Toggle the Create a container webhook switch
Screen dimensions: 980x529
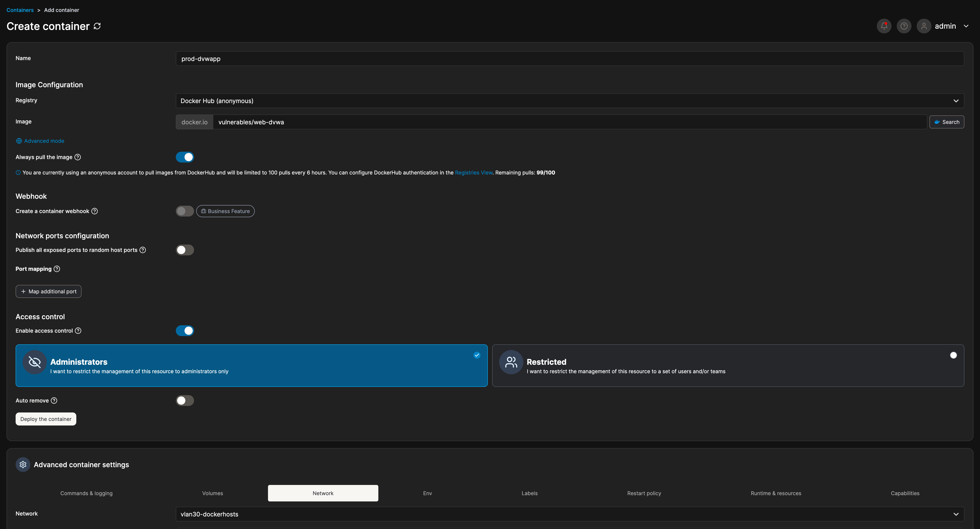[185, 211]
